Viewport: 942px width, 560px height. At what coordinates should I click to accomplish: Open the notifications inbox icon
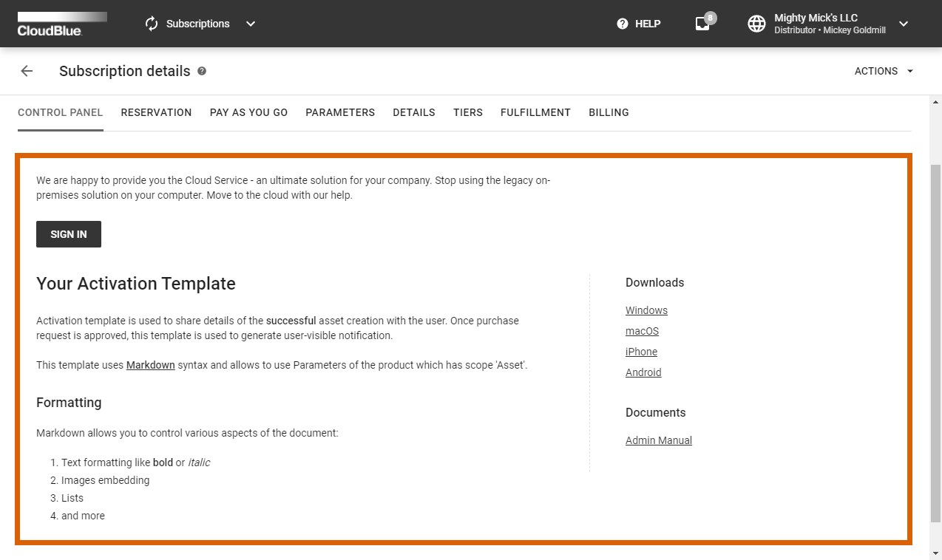pos(702,24)
